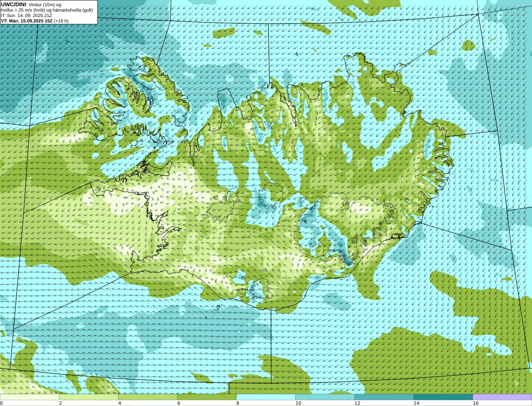Click the pale cyan 8–10 m/s swatch
532x406 pixels.
point(266,397)
